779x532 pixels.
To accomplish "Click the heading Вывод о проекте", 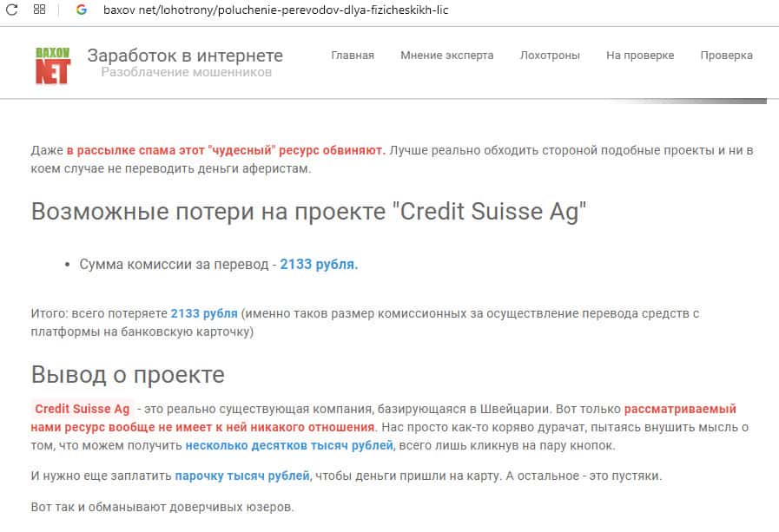I will point(128,375).
